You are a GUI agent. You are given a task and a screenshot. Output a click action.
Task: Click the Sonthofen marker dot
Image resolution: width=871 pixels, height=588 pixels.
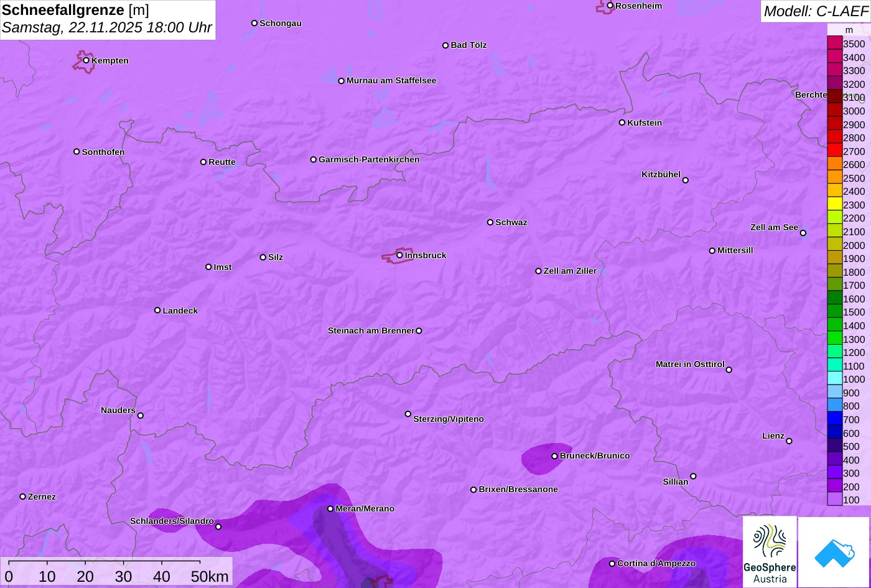[77, 152]
